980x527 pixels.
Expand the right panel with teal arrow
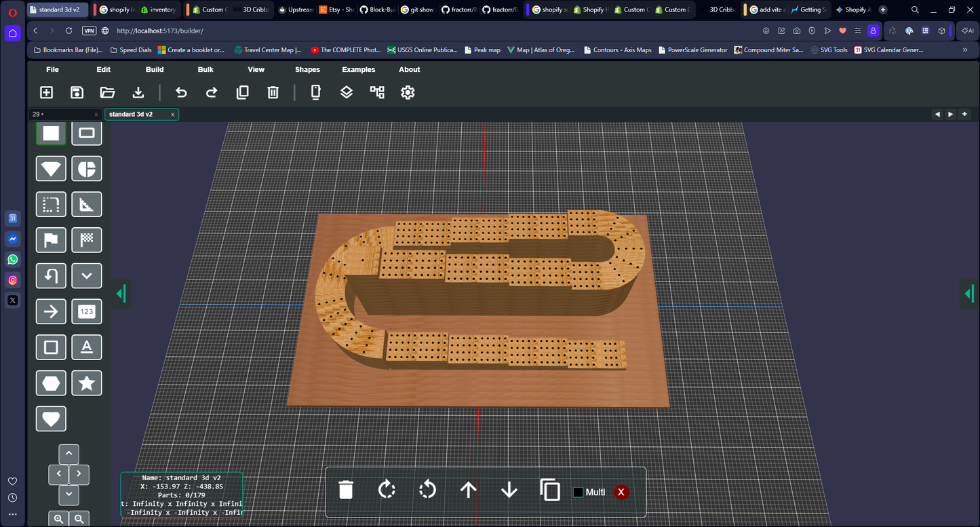click(x=969, y=294)
